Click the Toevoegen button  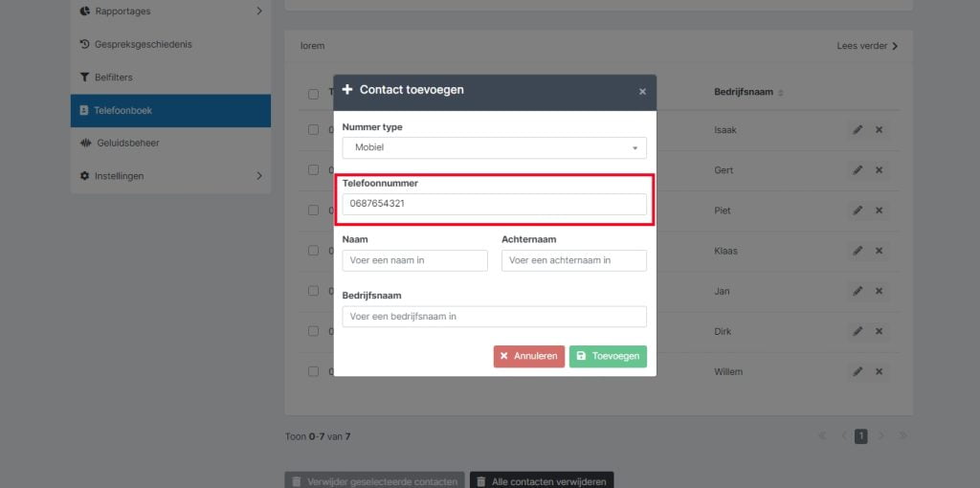[608, 356]
